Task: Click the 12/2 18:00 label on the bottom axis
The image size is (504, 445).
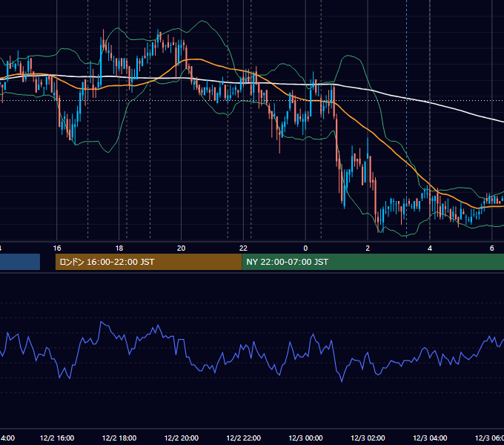Action: tap(119, 438)
